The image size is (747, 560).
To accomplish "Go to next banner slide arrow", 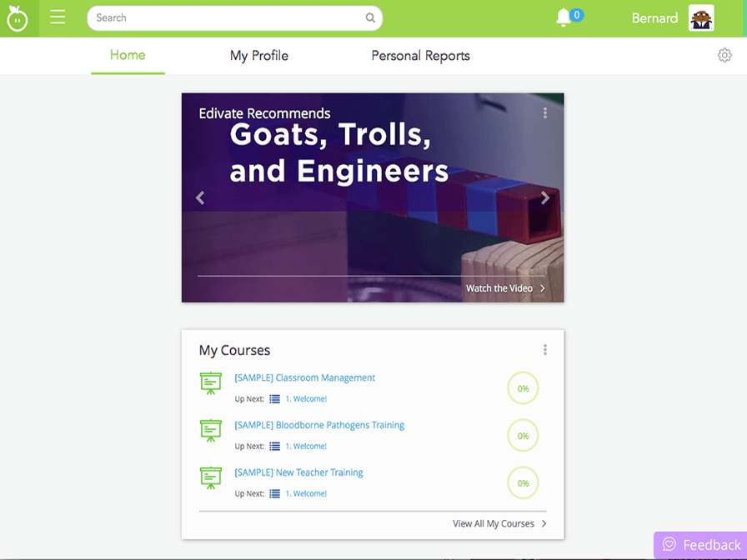I will click(x=545, y=197).
